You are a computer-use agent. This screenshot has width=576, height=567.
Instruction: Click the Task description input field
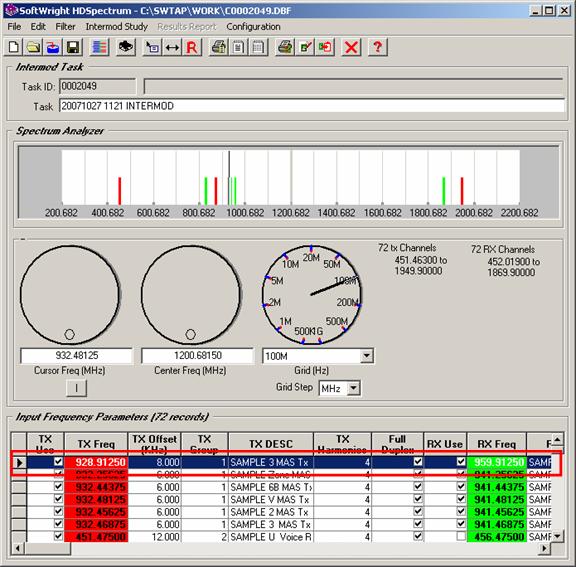point(312,106)
